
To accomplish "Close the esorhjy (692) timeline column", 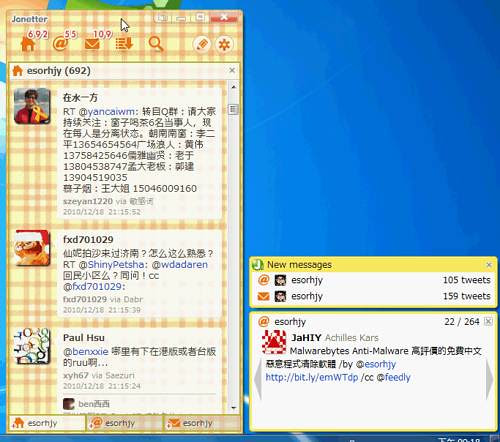I will coord(232,70).
